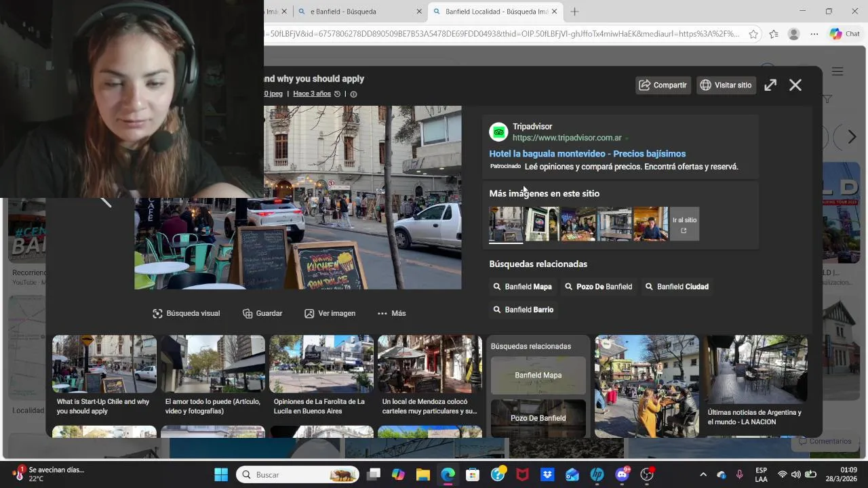The image size is (868, 488).
Task: Close the 'e Banfield - Búsqueda' tab
Action: (x=419, y=12)
